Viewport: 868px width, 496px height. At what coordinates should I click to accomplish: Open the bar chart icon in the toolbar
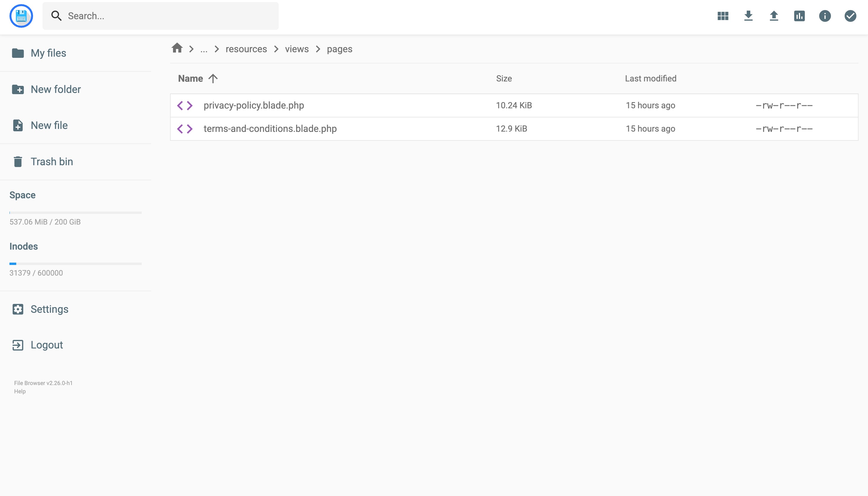[800, 16]
